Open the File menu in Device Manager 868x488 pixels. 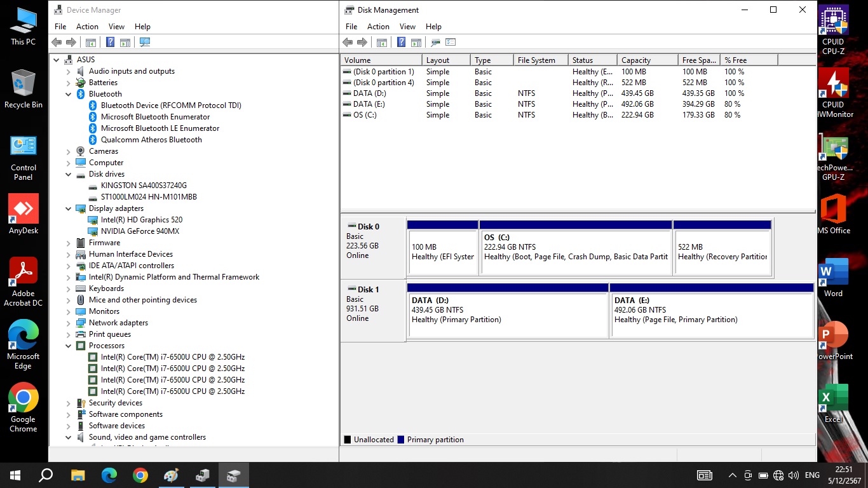[x=60, y=27]
